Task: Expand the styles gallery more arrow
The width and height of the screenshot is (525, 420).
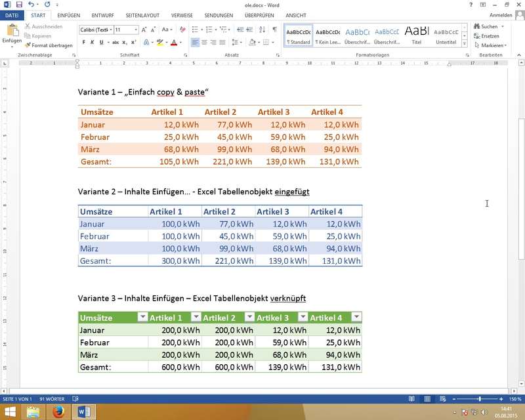Action: [x=465, y=43]
